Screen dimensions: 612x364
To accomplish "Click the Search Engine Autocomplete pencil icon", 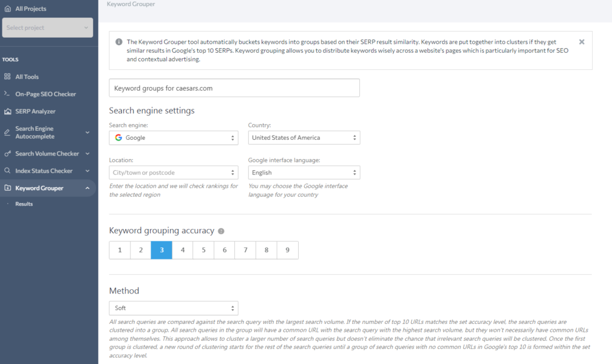I will (7, 132).
